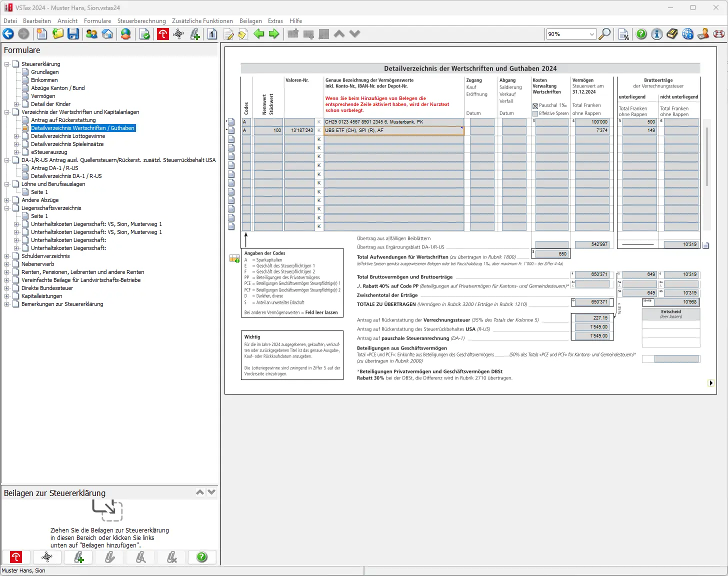The image size is (728, 576).
Task: Expand the Schuldenverzeichnis tree node
Action: [x=7, y=256]
